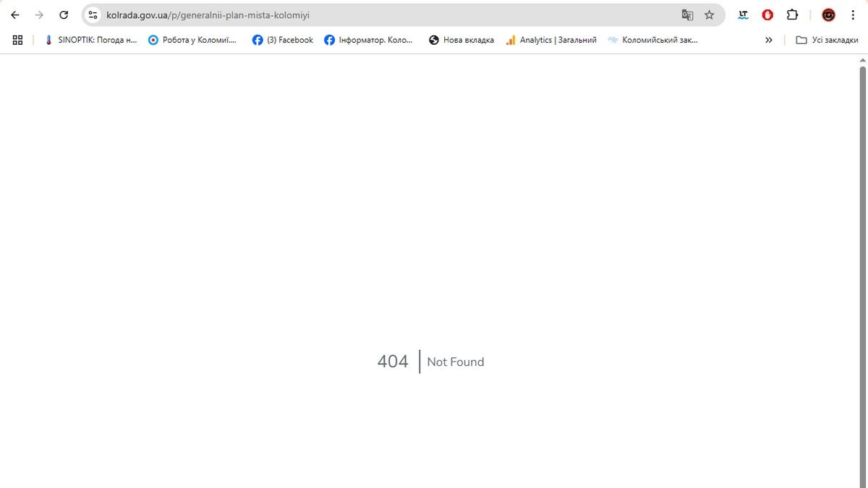Screen dimensions: 868x488
Task: Click the translate page icon
Action: [687, 15]
